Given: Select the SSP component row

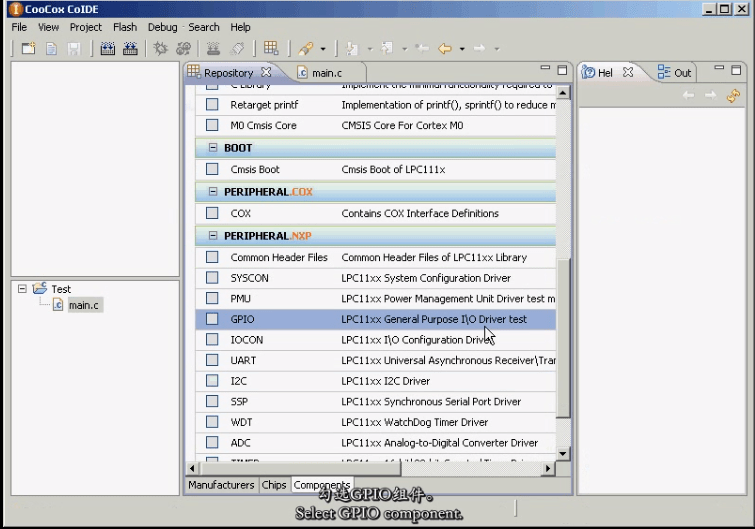Looking at the screenshot, I should point(376,401).
